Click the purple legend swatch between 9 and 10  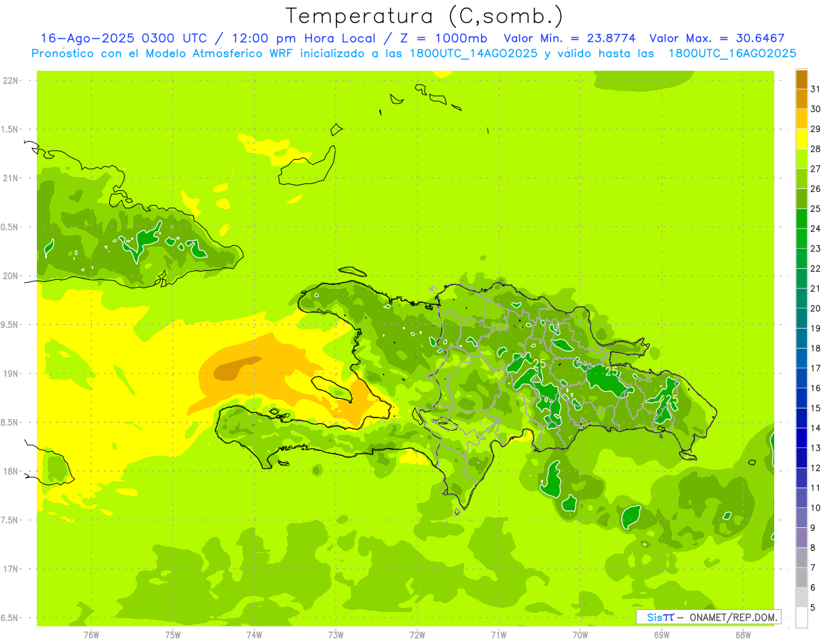pos(801,518)
